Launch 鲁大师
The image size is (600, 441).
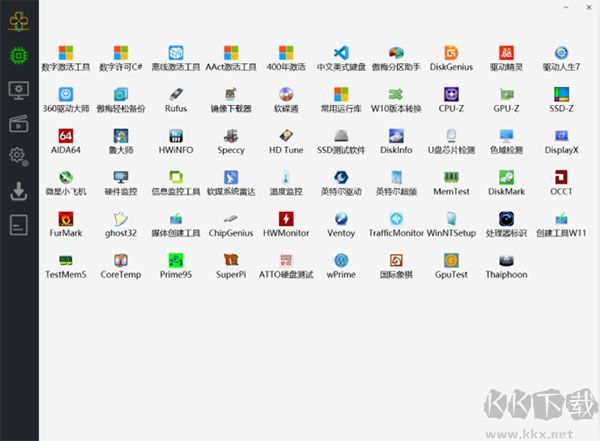(x=121, y=142)
